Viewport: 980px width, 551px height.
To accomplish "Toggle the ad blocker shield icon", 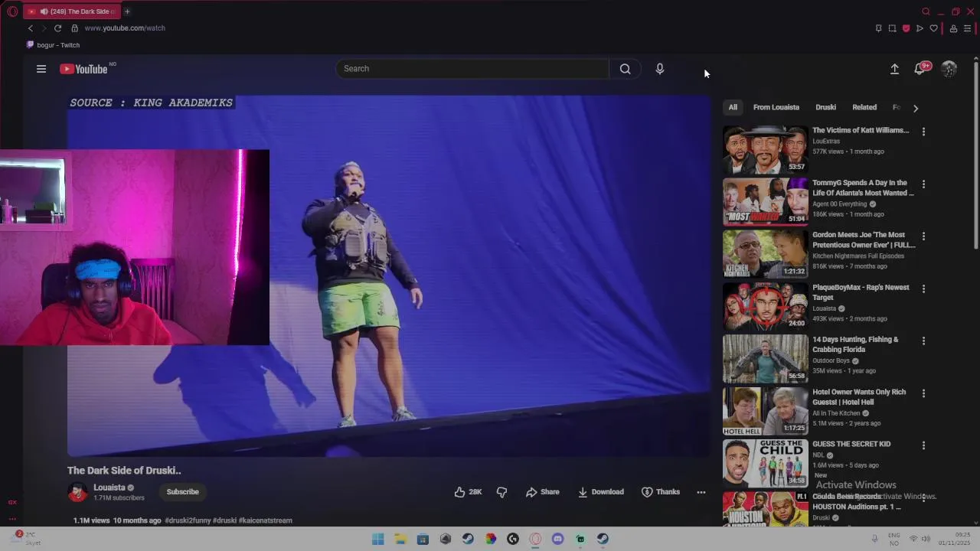I will [x=906, y=28].
